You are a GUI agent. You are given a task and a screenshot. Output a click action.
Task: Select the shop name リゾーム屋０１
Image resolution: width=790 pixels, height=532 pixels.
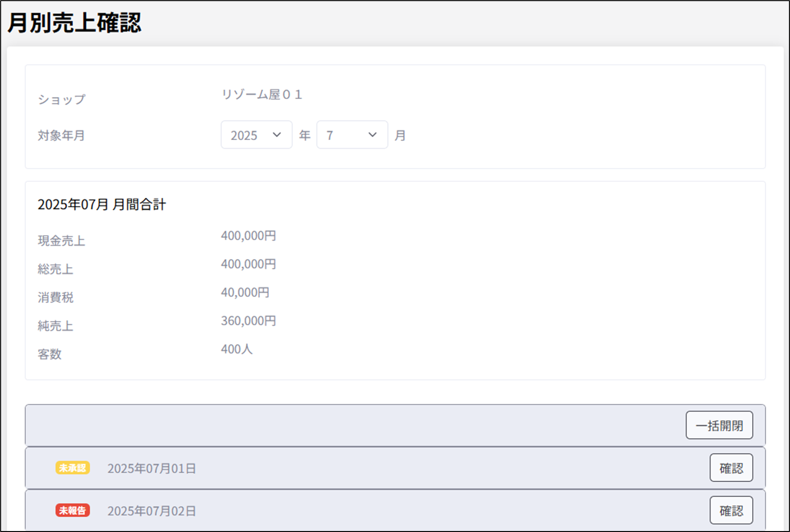click(262, 95)
